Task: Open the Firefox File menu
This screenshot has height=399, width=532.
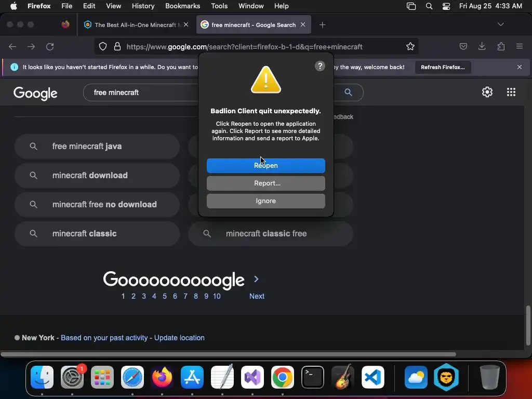Action: [x=66, y=6]
